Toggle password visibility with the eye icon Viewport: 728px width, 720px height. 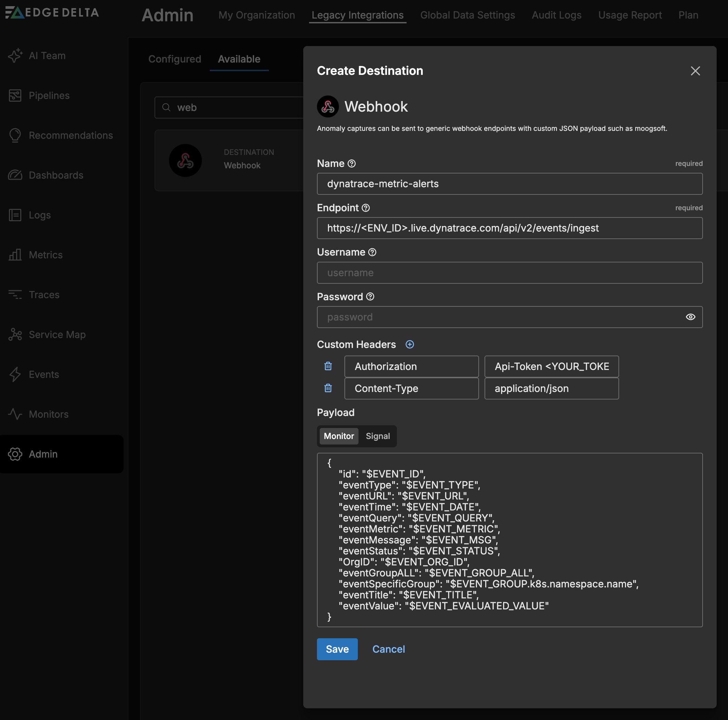click(691, 317)
